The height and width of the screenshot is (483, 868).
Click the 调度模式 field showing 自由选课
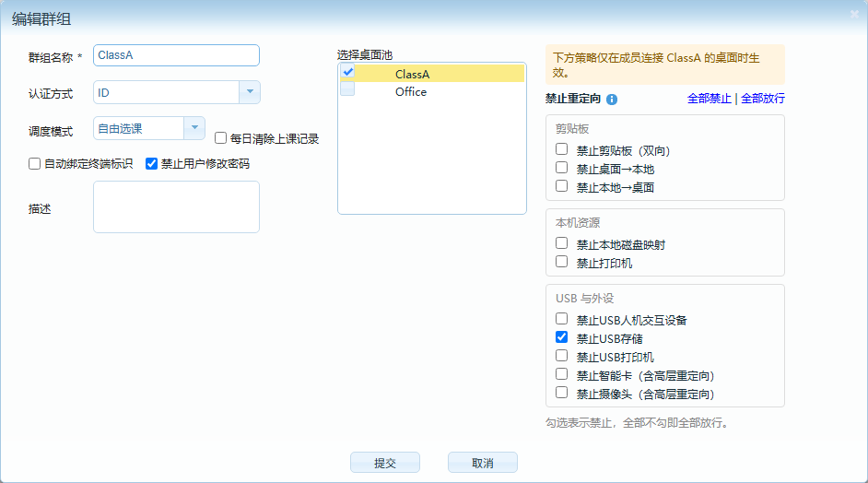138,128
